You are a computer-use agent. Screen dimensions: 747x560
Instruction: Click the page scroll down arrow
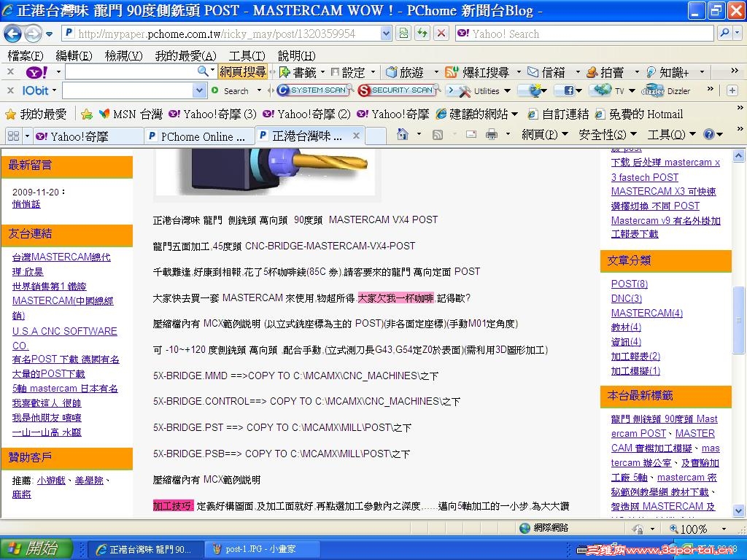[x=738, y=511]
